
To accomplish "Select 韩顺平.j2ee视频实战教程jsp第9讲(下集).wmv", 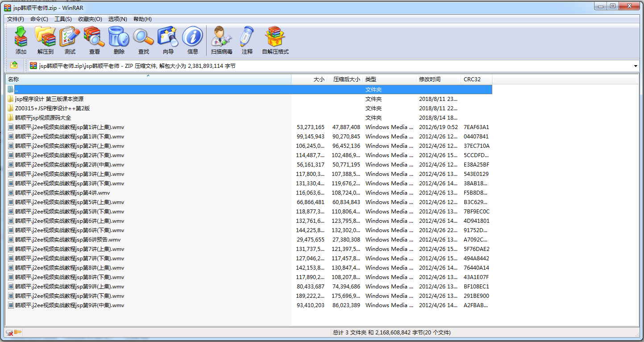I will (x=70, y=296).
